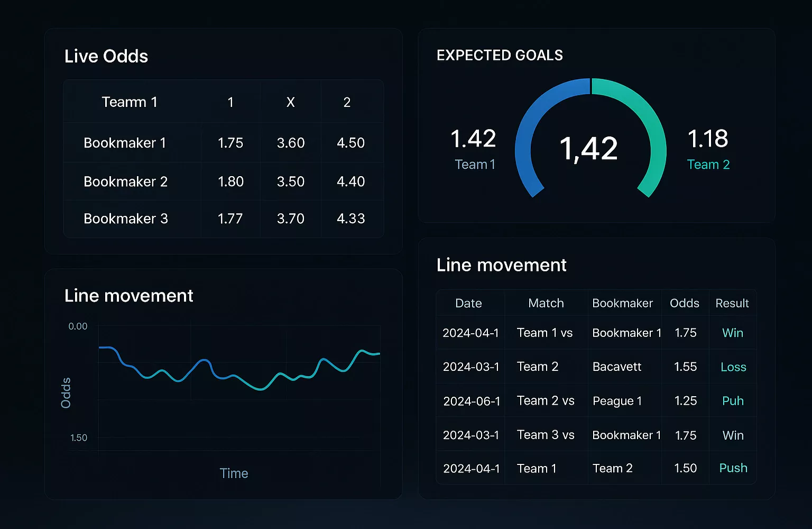812x529 pixels.
Task: Click the Loss result
Action: 733,367
